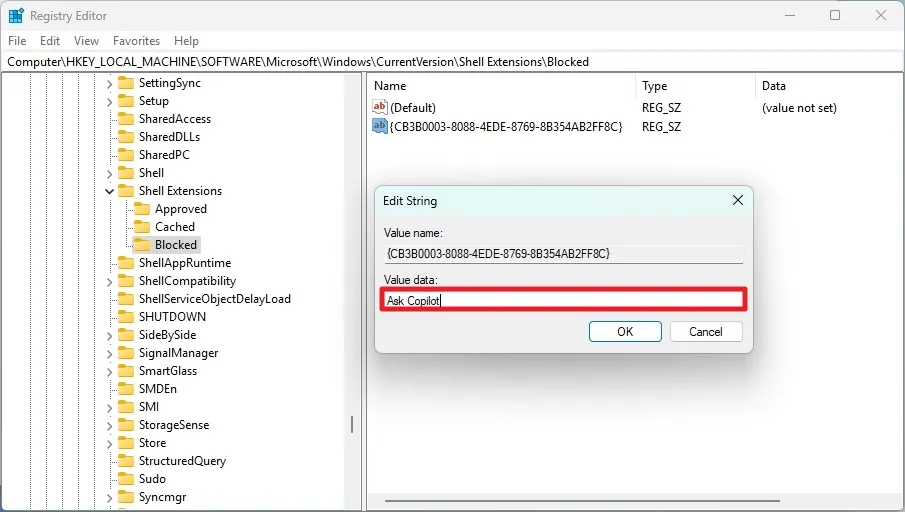Image resolution: width=905 pixels, height=512 pixels.
Task: Click the Blocked folder icon
Action: [x=142, y=245]
